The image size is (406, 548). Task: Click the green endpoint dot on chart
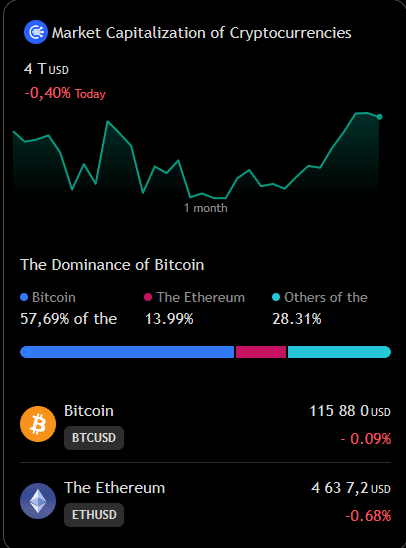pyautogui.click(x=379, y=117)
